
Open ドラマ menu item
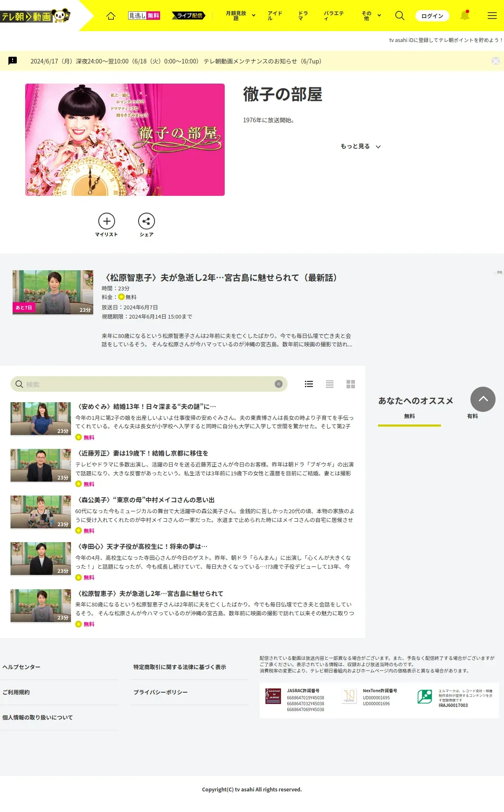[303, 16]
